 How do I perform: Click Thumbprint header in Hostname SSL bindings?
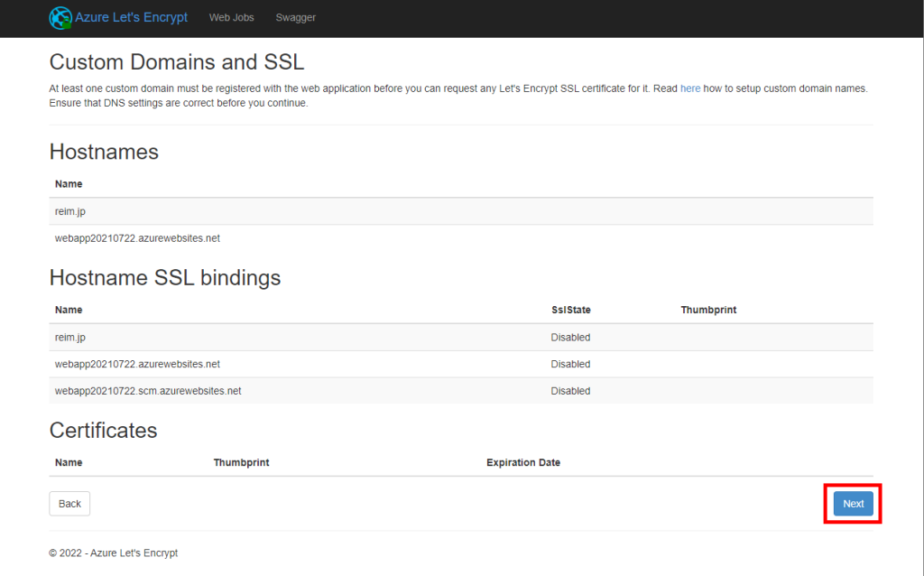click(708, 310)
